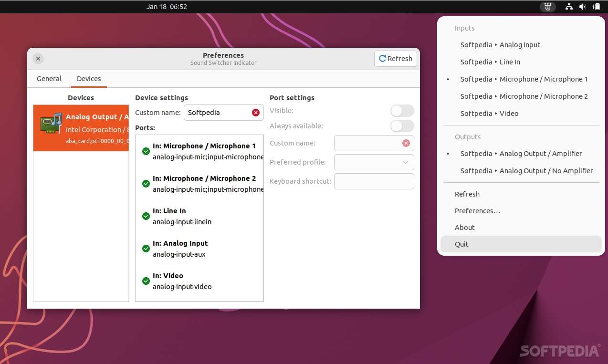Click the green check beside Video port

pos(146,281)
